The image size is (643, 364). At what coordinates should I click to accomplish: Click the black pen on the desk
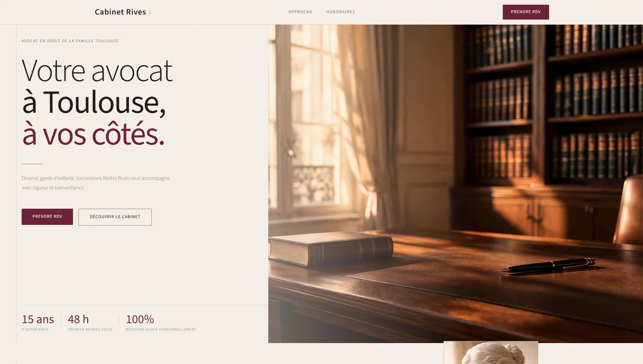pos(547,265)
